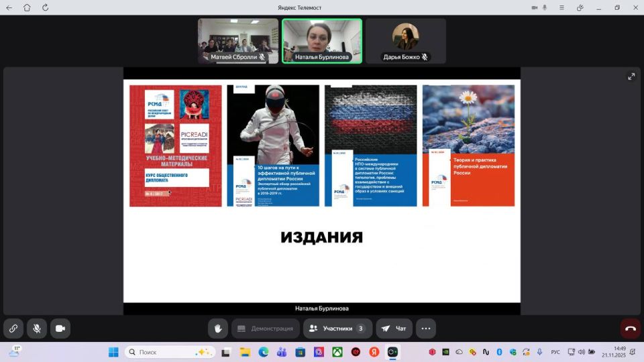
Task: Select Дарья Божко's participant tile
Action: [x=406, y=41]
